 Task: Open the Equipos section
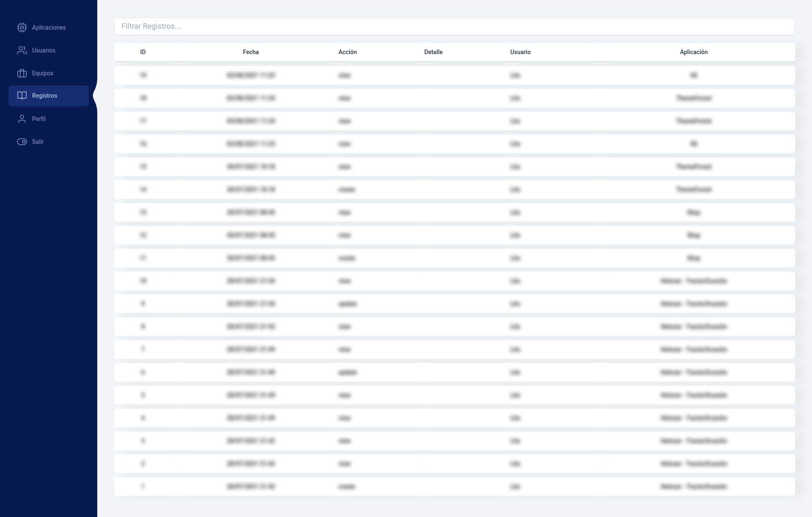click(x=49, y=73)
